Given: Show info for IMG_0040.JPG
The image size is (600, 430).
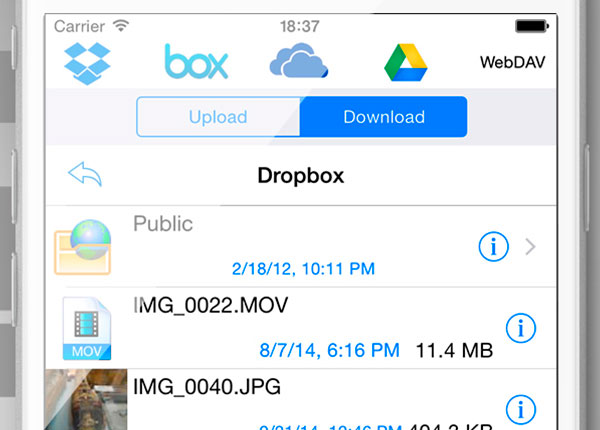Looking at the screenshot, I should coord(521,407).
